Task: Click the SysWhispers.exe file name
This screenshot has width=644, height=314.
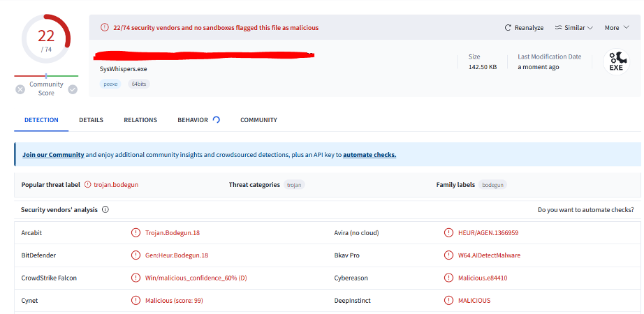Action: (x=123, y=69)
